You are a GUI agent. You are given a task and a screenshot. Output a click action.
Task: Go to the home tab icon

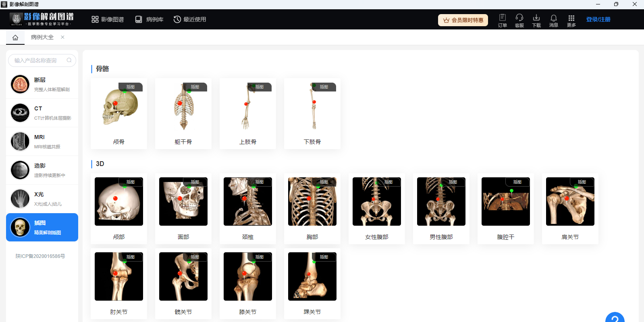[15, 37]
